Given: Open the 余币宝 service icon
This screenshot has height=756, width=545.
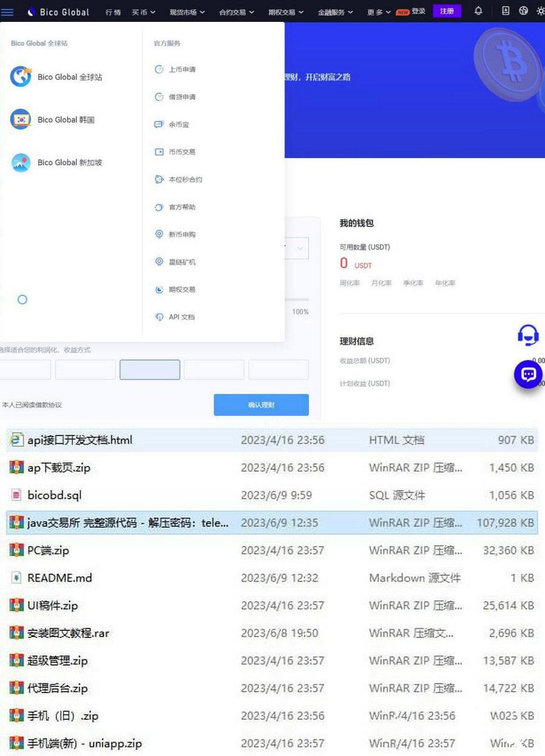Looking at the screenshot, I should [x=157, y=124].
